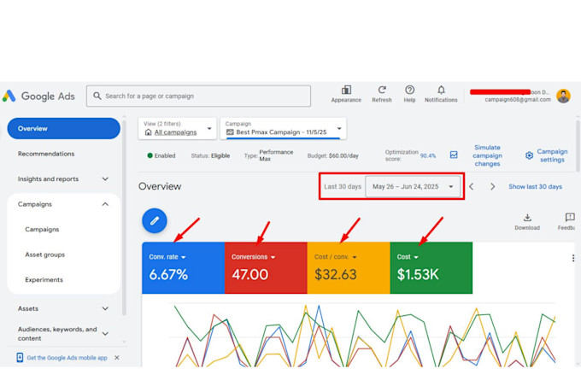Click the Download icon

pyautogui.click(x=527, y=218)
